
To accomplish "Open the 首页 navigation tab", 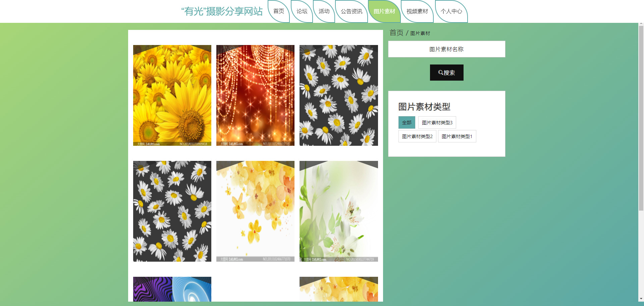I will [279, 11].
